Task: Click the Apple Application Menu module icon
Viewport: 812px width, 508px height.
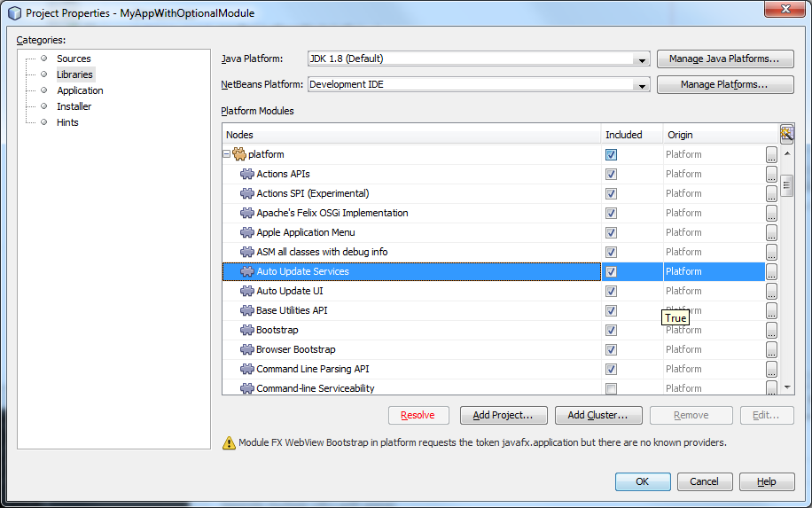Action: 247,232
